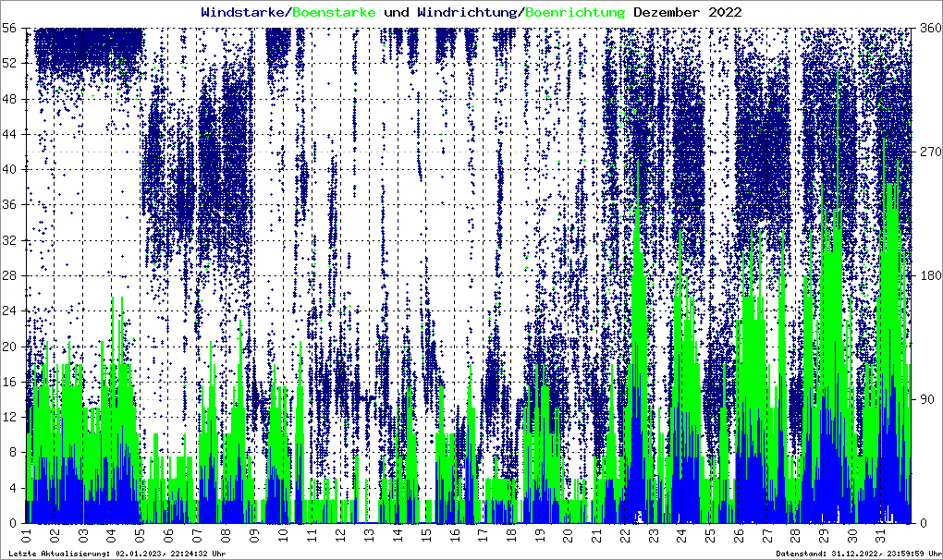
Task: Click the 180 degree label on right axis
Action: click(x=927, y=275)
